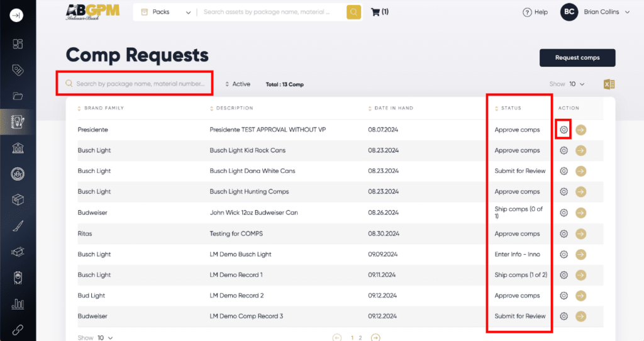Go to page 2 of results
644x341 pixels.
[x=360, y=338]
